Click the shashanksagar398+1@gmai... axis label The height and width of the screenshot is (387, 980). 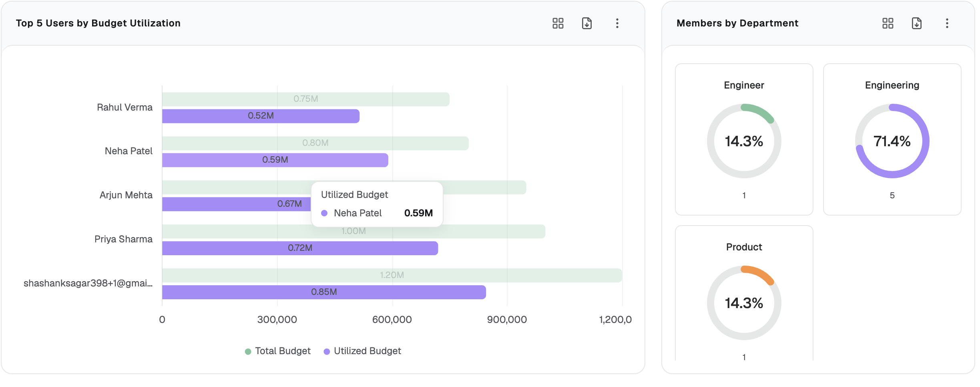click(x=88, y=283)
